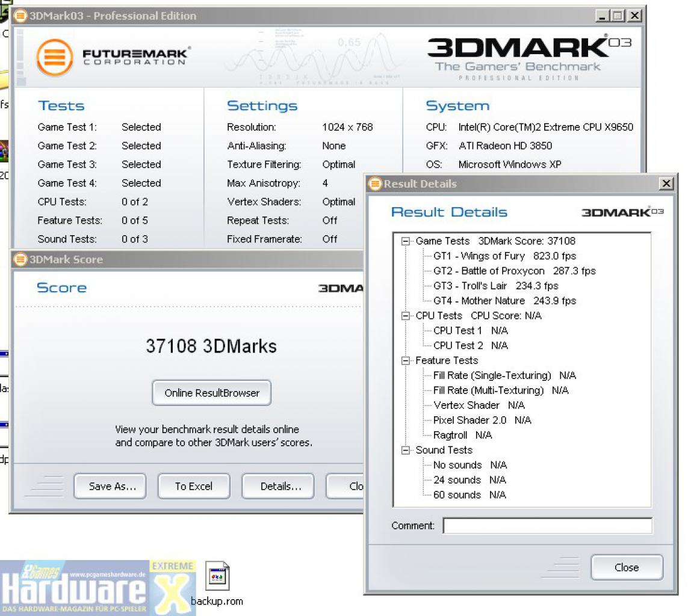Image resolution: width=688 pixels, height=616 pixels.
Task: Click the Settings section heading
Action: coord(262,106)
